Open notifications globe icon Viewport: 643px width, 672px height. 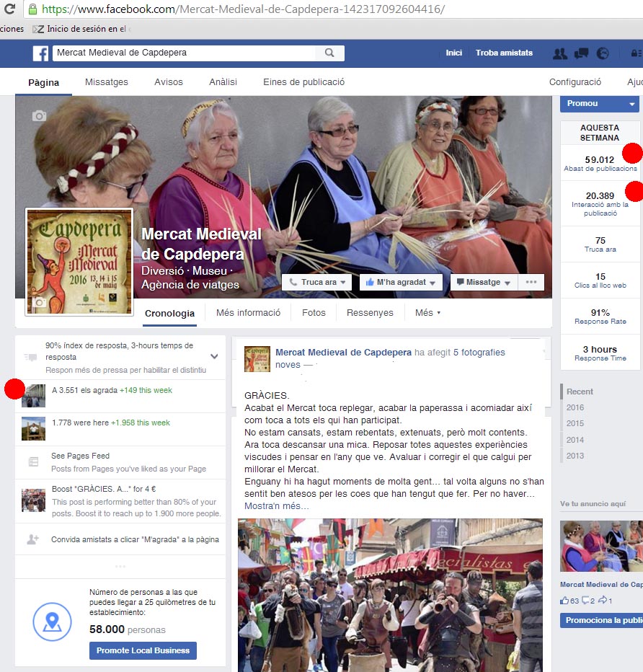[603, 53]
